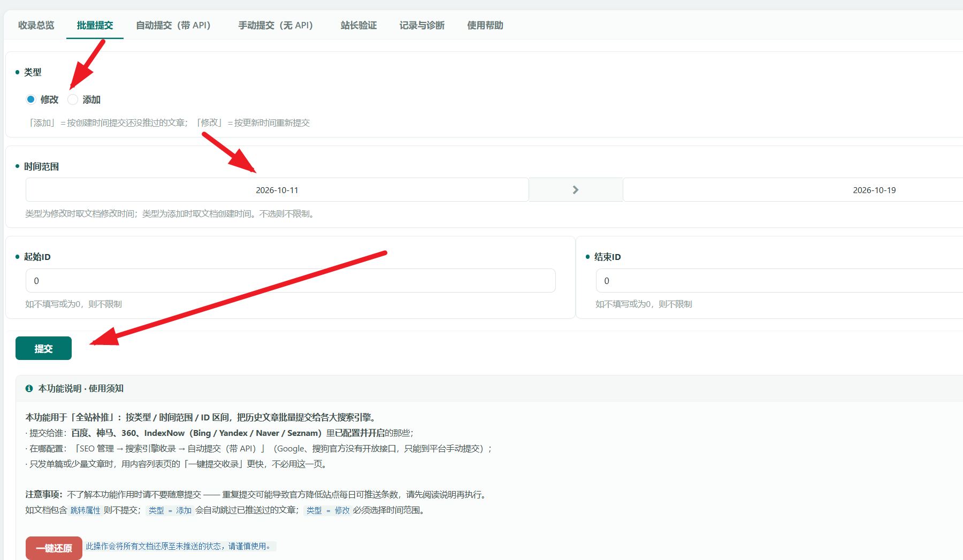Click the 注意事项 warning text

44,495
